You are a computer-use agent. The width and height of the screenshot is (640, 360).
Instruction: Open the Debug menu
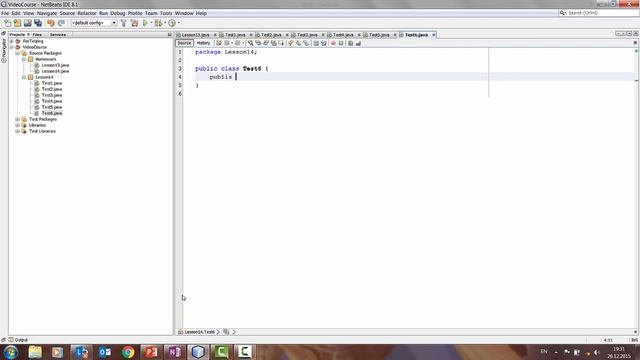coord(118,13)
